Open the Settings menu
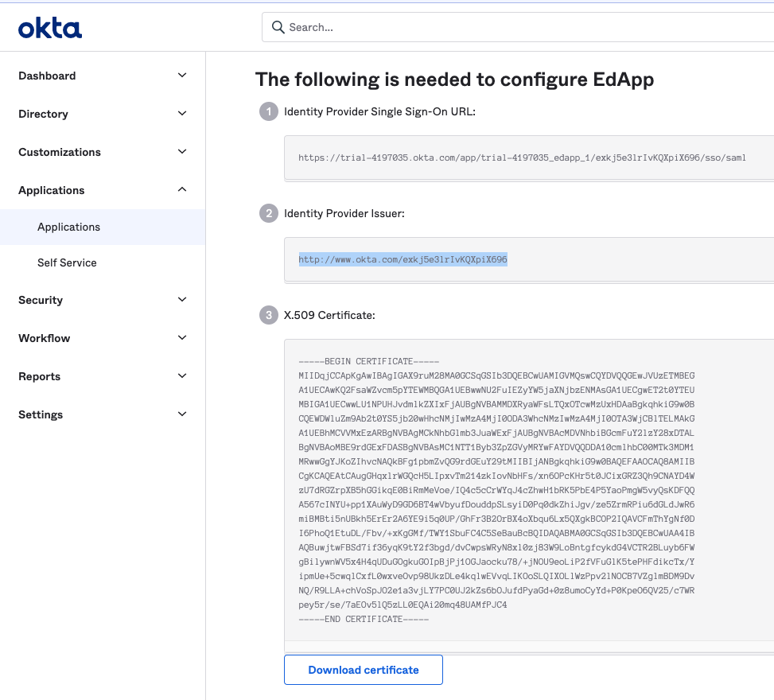The height and width of the screenshot is (700, 774). pyautogui.click(x=41, y=414)
